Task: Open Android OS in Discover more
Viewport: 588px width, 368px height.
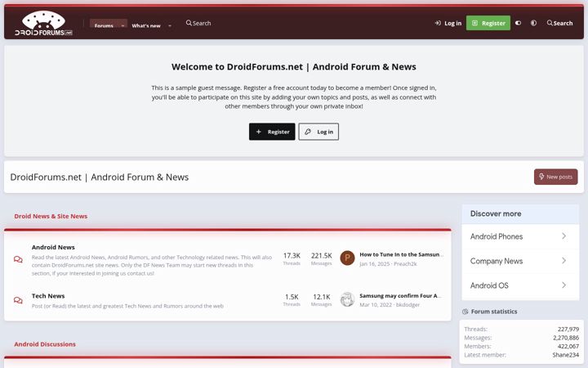Action: click(x=489, y=285)
